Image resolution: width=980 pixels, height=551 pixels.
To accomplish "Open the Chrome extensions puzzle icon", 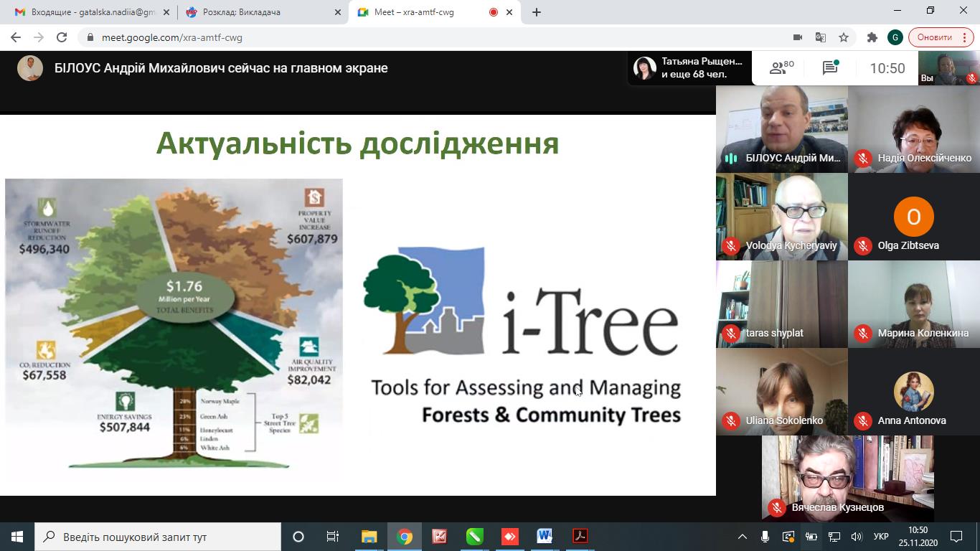I will coord(872,37).
